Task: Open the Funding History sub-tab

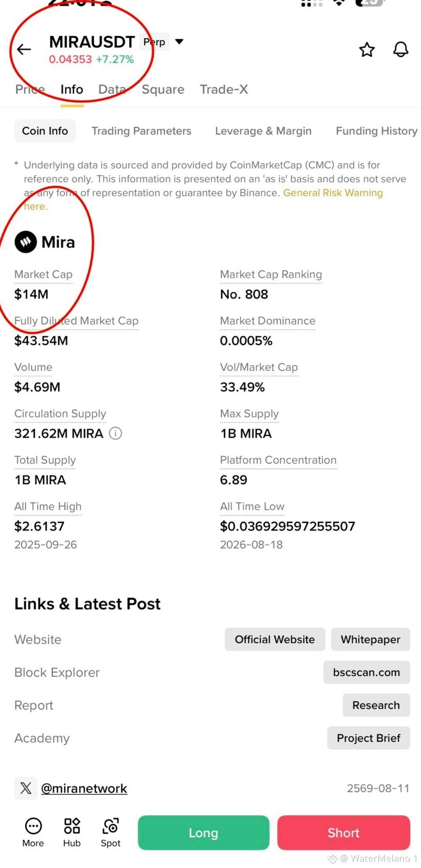Action: point(377,131)
